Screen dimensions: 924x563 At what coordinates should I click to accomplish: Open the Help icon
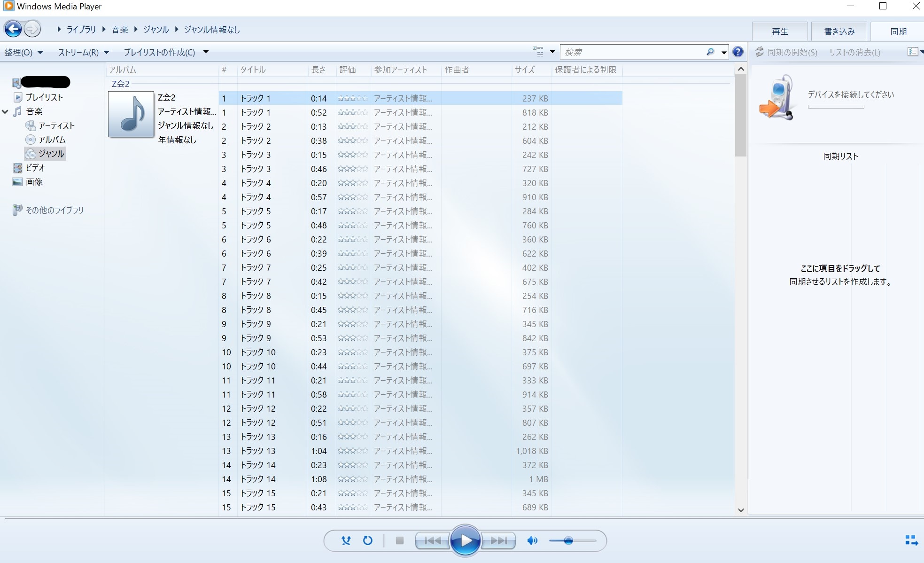(x=738, y=52)
